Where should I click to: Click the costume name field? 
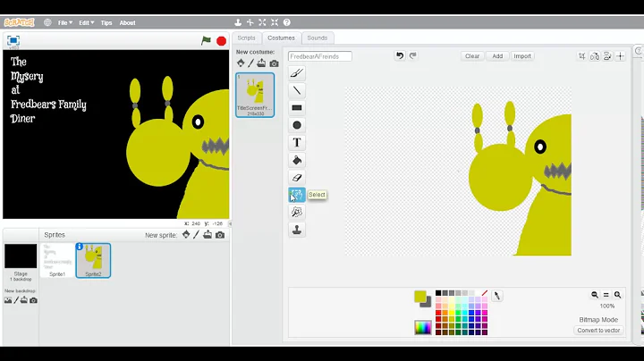tap(320, 56)
